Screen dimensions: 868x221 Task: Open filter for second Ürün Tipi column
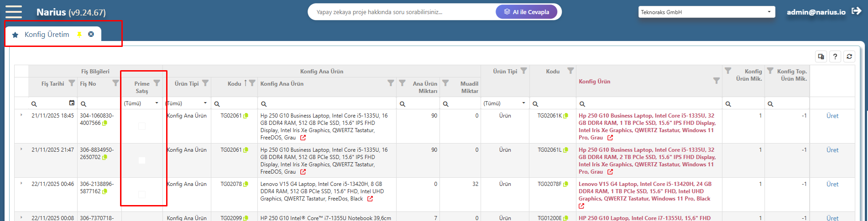click(523, 71)
